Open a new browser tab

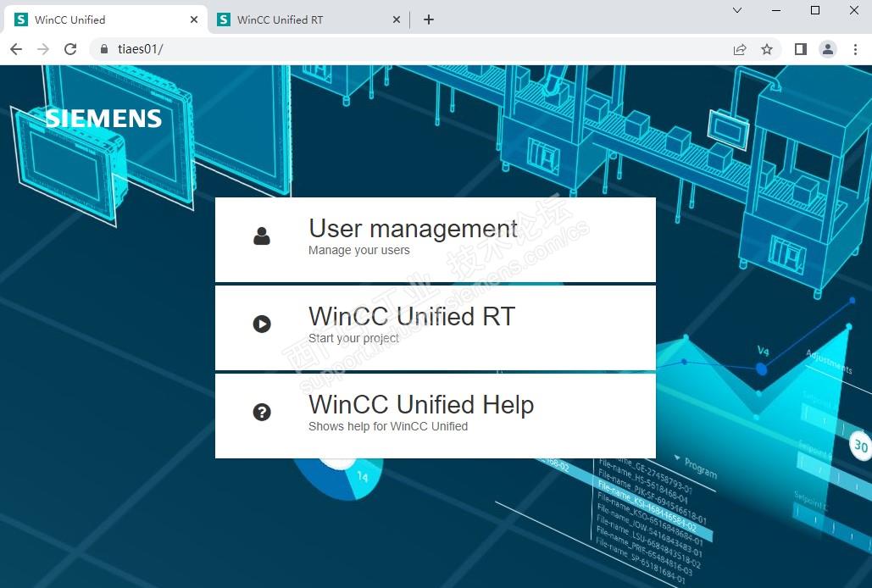(x=429, y=19)
